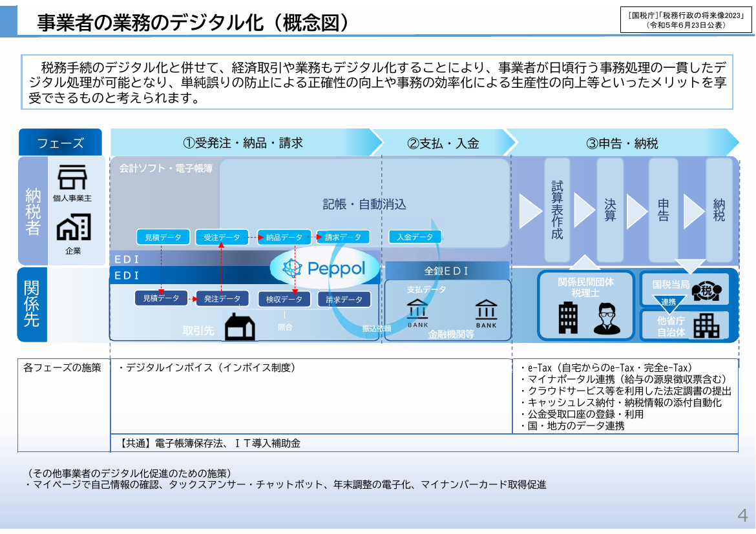The height and width of the screenshot is (534, 756).
Task: Click the 会計ソフト・電子帳簿 label
Action: (x=166, y=168)
